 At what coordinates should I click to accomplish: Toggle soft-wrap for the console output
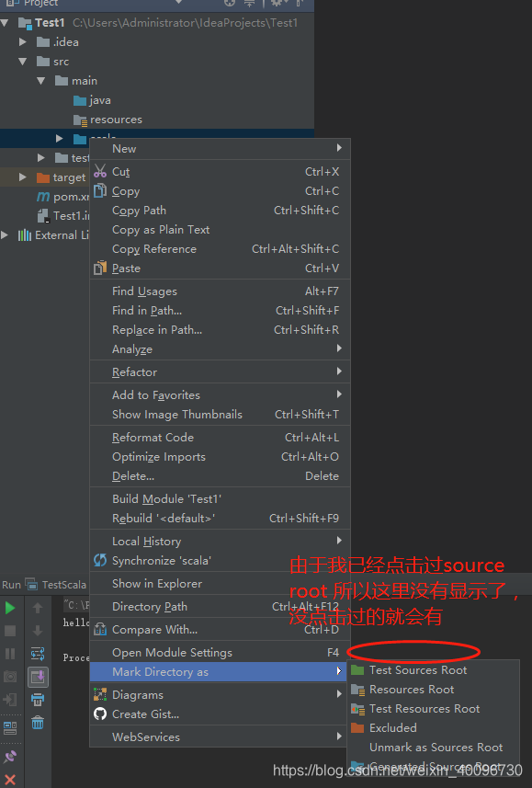38,654
